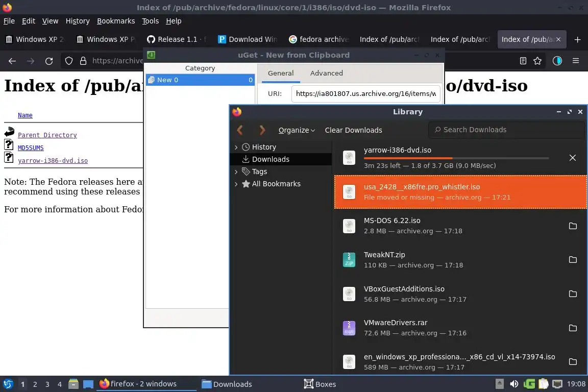Image resolution: width=588 pixels, height=392 pixels.
Task: Open the Tools menu
Action: (x=151, y=21)
